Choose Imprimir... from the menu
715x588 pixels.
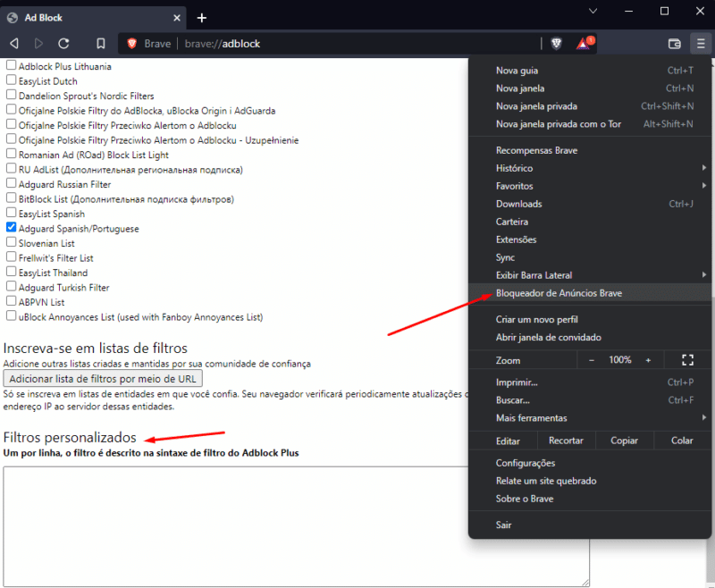(x=590, y=382)
